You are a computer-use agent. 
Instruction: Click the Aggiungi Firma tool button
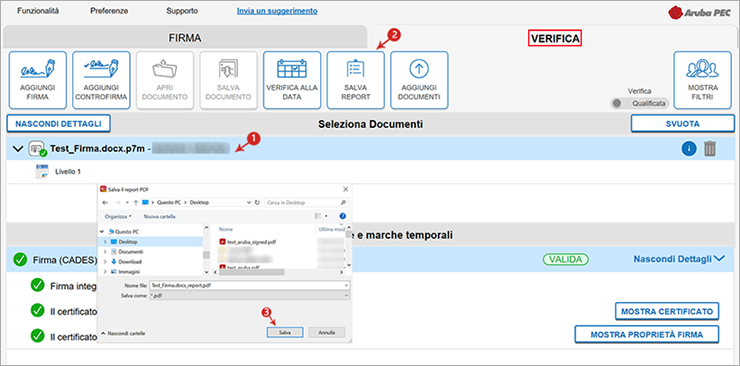tap(37, 80)
